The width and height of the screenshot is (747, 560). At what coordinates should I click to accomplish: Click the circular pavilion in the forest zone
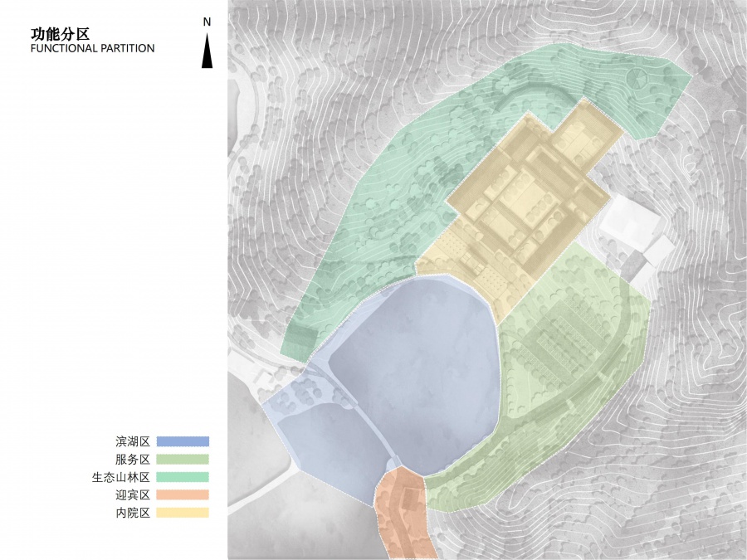pos(637,79)
